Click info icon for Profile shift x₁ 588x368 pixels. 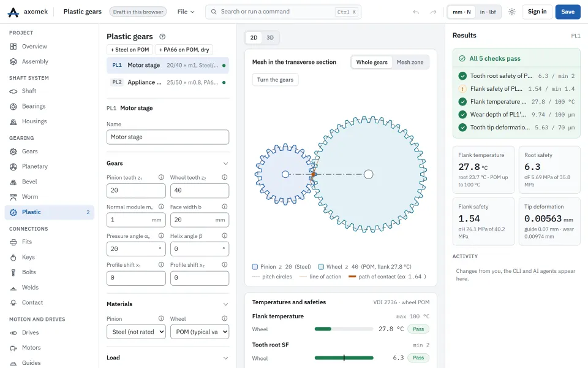pos(161,265)
